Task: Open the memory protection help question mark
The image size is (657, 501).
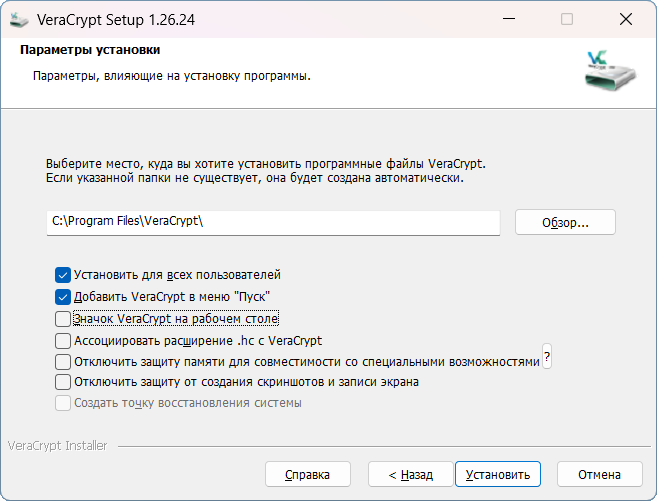Action: 547,357
